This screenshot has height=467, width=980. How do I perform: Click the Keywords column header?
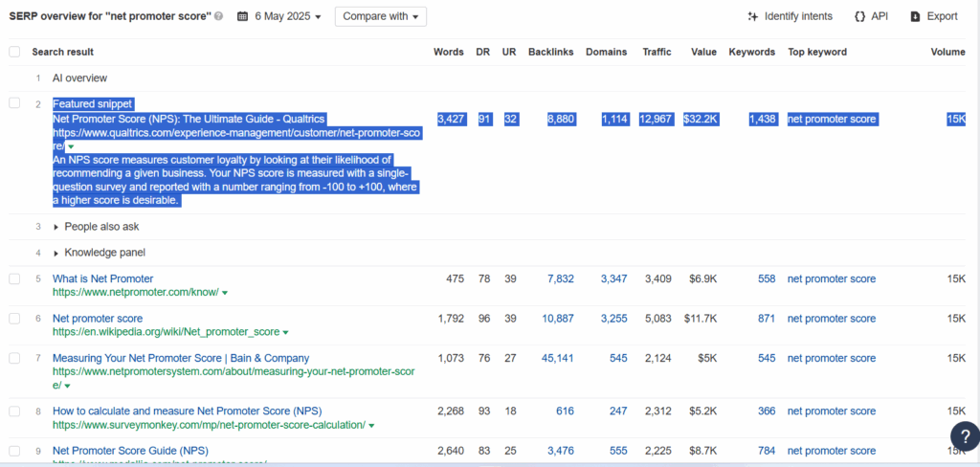pos(752,52)
